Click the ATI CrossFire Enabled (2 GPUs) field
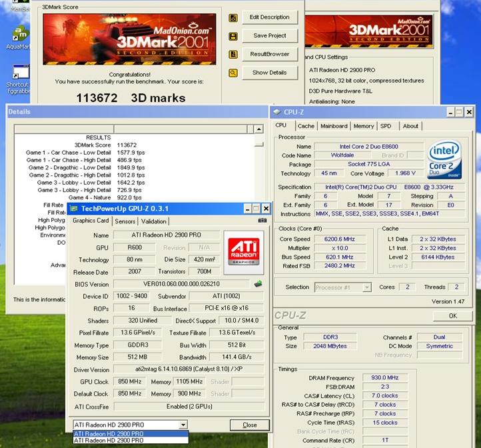This screenshot has height=448, width=481. click(x=189, y=406)
